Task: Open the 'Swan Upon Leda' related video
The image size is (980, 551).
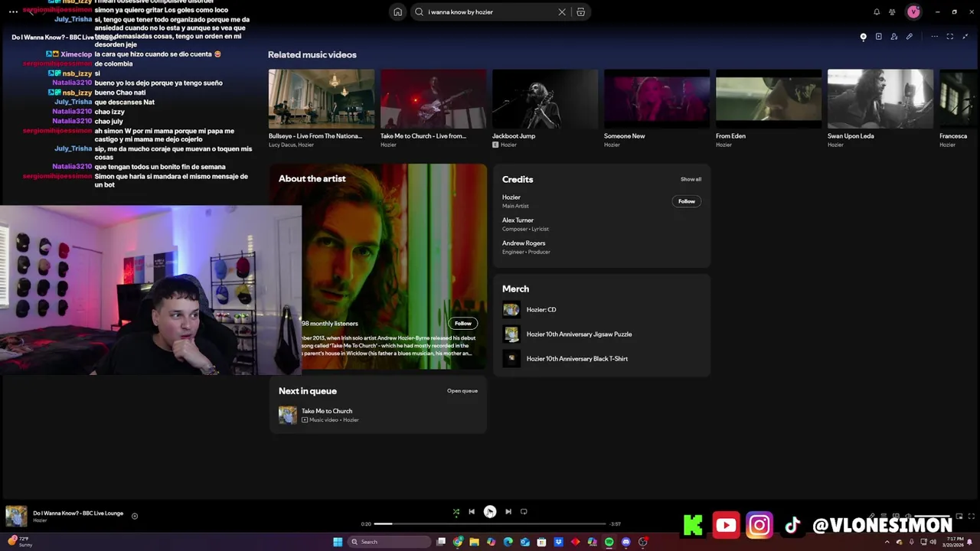Action: tap(880, 99)
